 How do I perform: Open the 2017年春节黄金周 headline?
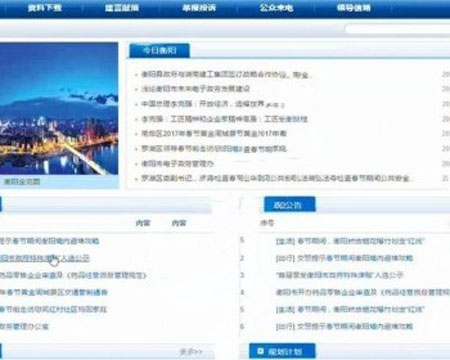214,134
